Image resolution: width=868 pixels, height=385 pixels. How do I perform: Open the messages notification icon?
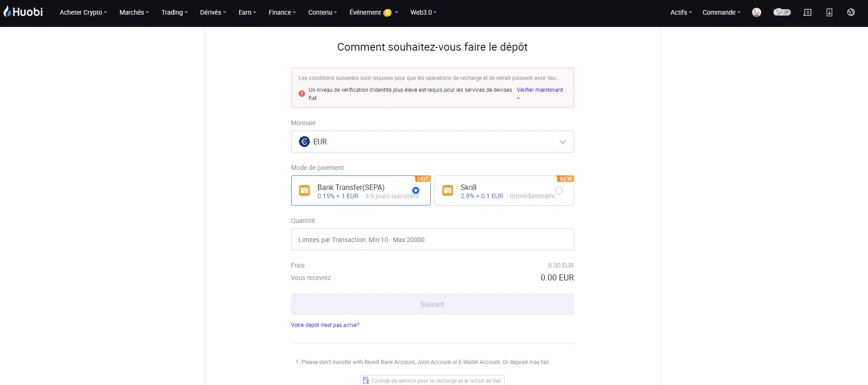tap(807, 12)
